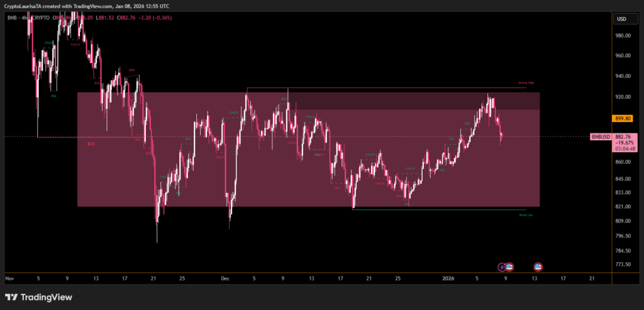Click the purple lightning bolt event icon
Viewport: 644px width, 310px height.
pyautogui.click(x=502, y=267)
